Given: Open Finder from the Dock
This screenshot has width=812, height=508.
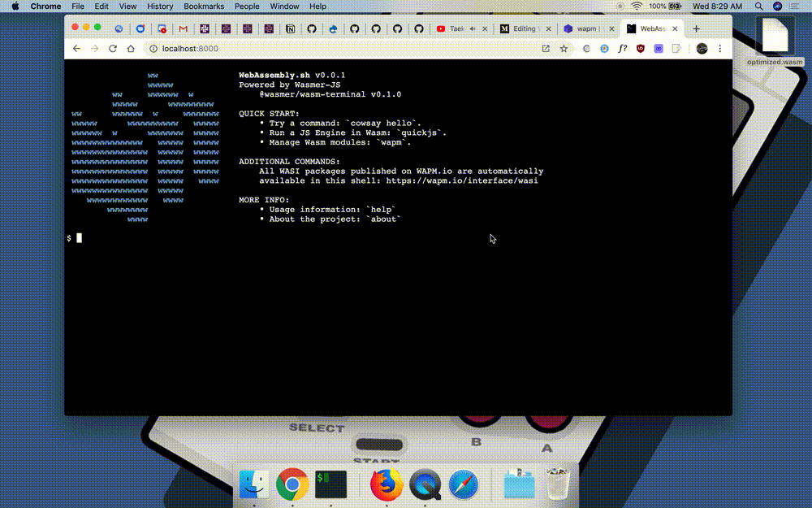Looking at the screenshot, I should 253,484.
